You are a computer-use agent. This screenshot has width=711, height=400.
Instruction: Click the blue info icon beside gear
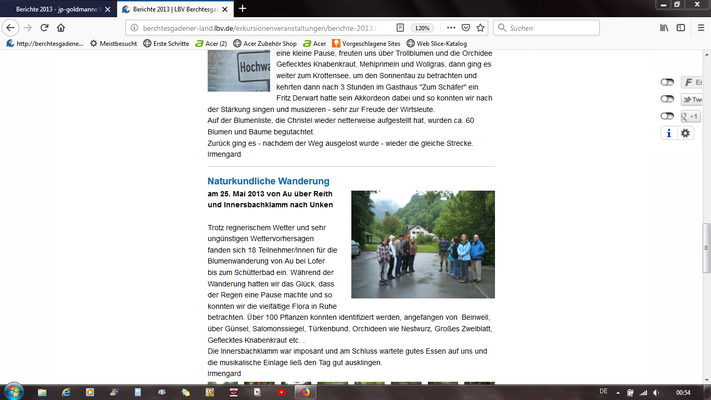pyautogui.click(x=668, y=133)
